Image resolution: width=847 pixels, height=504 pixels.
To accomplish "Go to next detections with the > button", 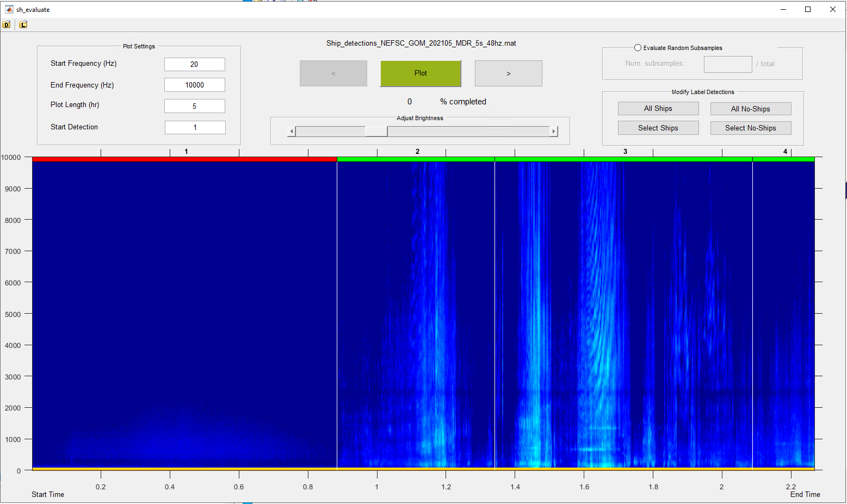I will point(508,73).
